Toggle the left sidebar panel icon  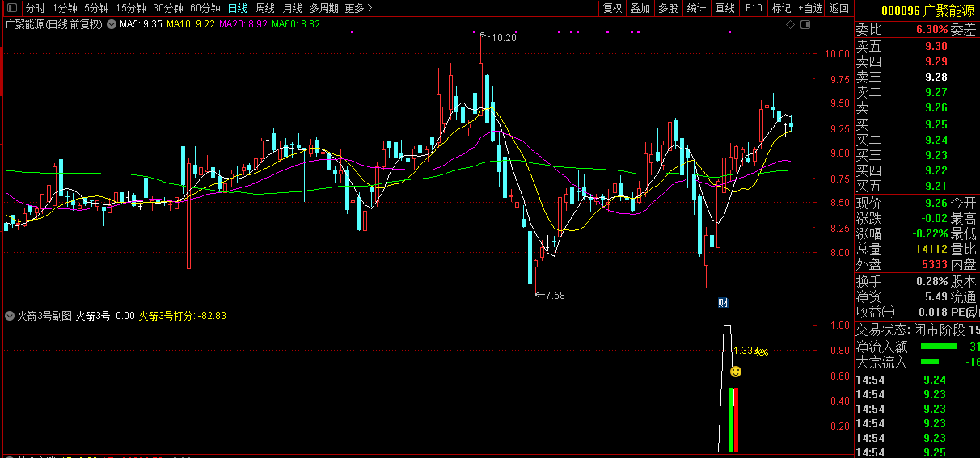click(11, 8)
